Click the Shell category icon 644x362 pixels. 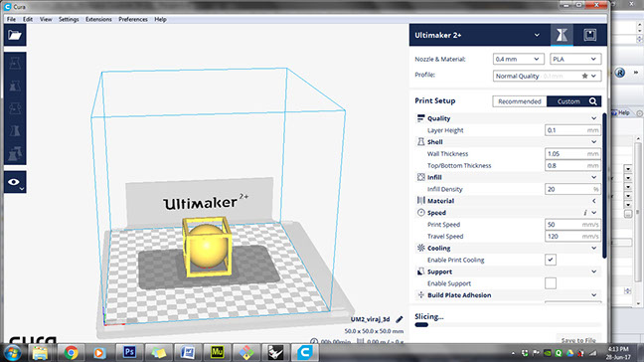click(420, 142)
